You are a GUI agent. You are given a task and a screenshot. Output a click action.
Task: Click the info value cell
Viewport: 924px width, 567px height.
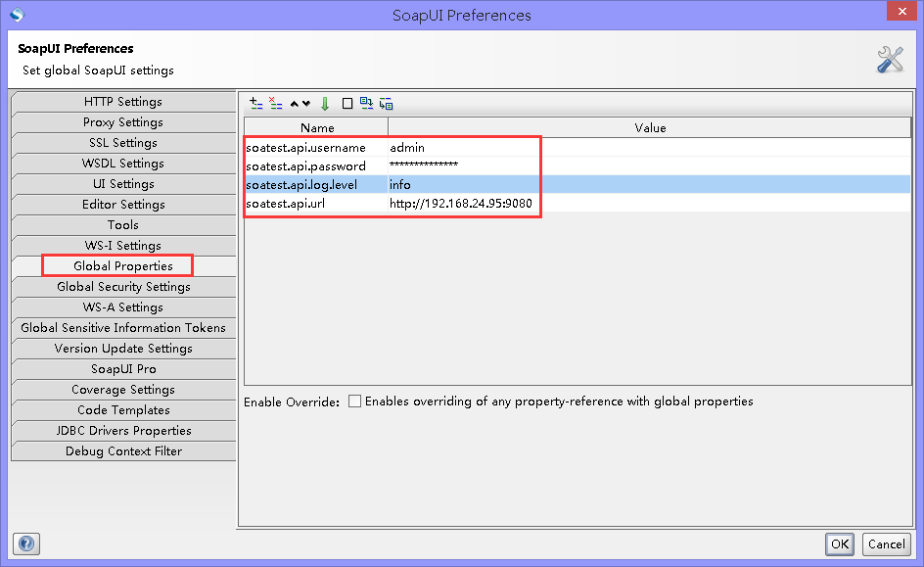coord(649,184)
